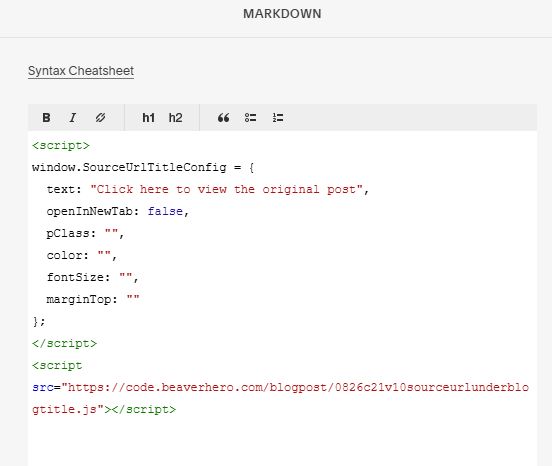Apply bold formatting with the B icon
552x466 pixels.
46,118
